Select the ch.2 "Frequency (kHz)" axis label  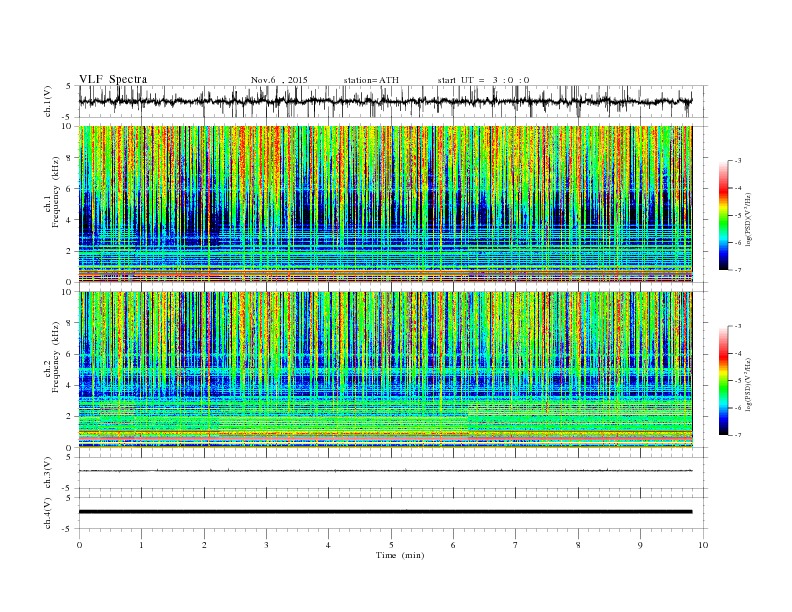(x=56, y=356)
